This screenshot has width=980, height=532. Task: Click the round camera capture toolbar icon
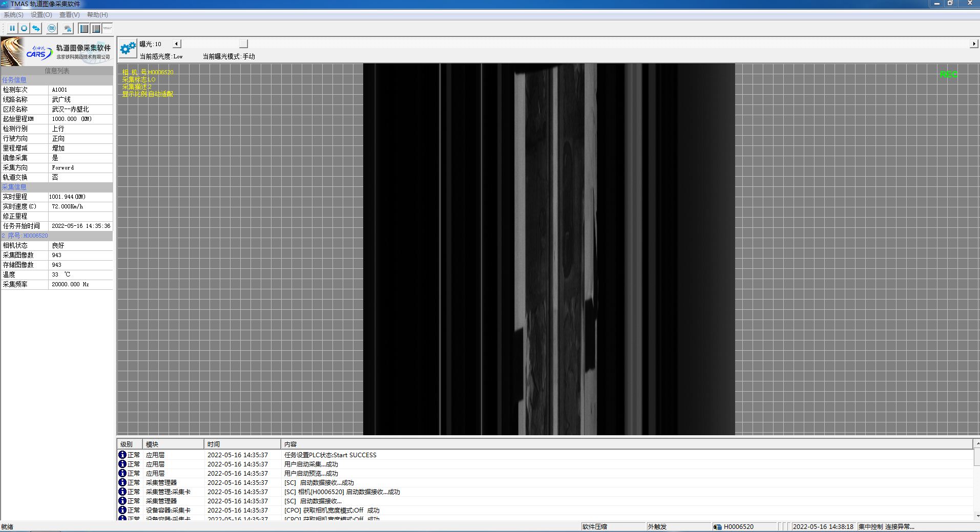tap(52, 29)
